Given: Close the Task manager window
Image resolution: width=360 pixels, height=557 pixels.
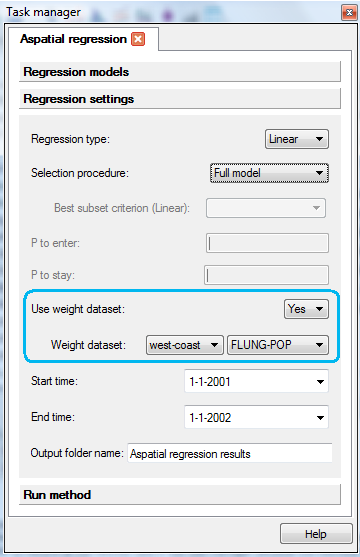Looking at the screenshot, I should pyautogui.click(x=349, y=13).
